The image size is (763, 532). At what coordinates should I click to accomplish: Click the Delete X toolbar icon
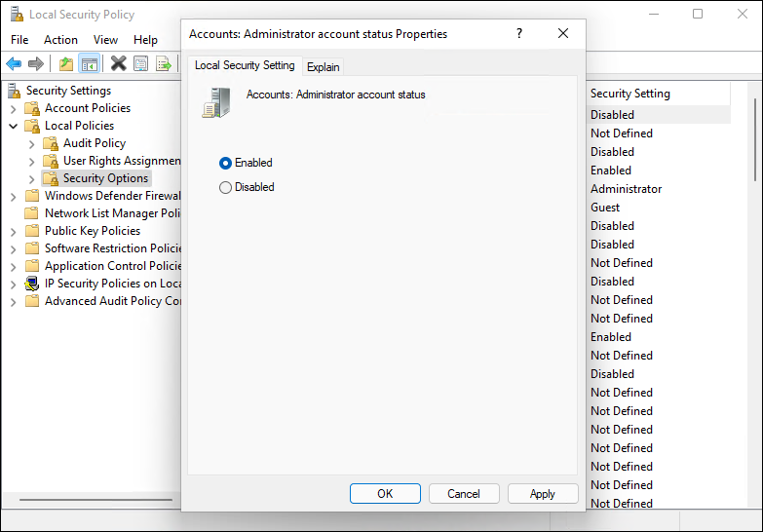coord(118,63)
